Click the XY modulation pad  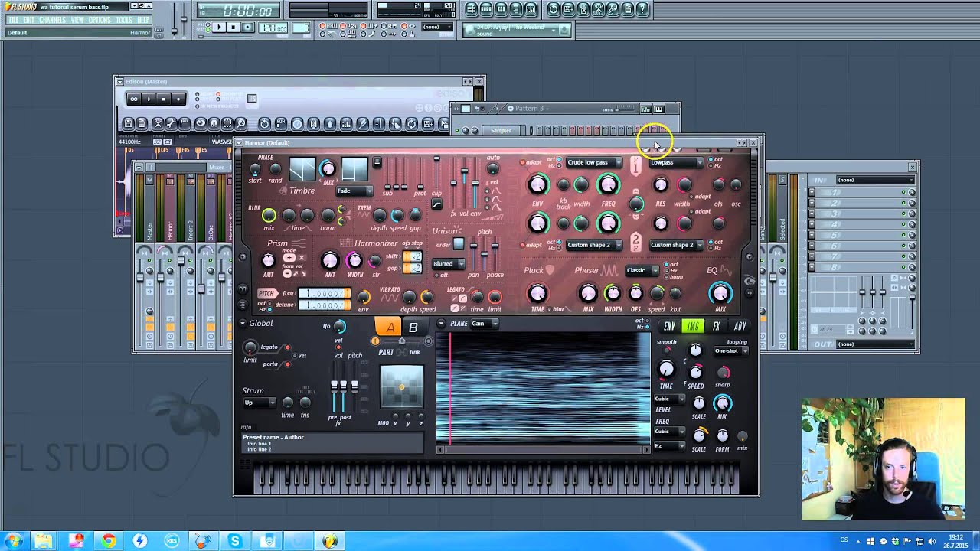[401, 387]
